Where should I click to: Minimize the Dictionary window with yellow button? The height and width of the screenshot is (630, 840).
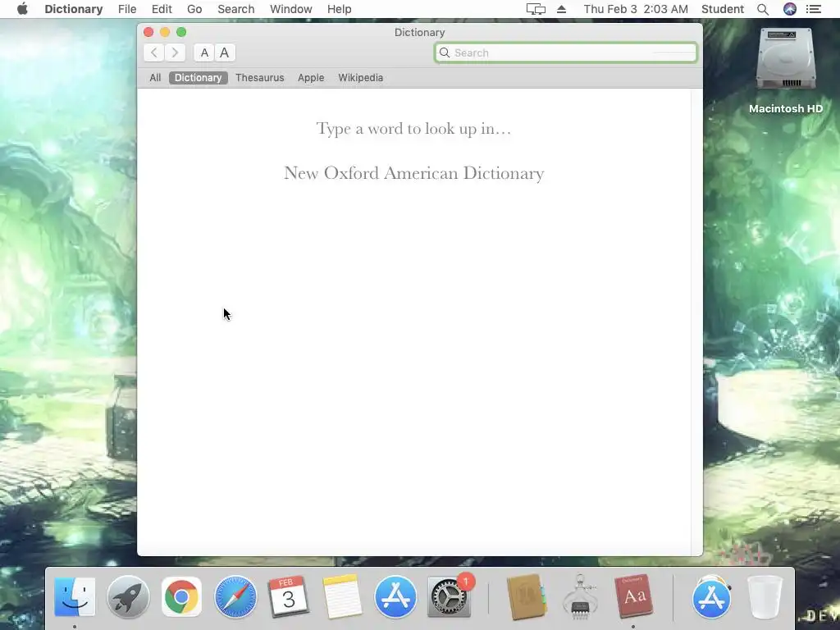tap(165, 32)
